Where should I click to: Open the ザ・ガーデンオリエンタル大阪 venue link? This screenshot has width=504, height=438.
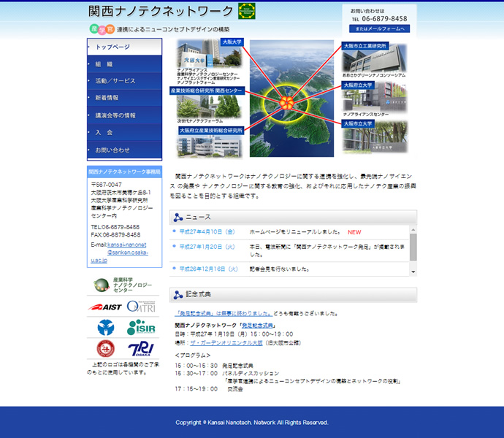[x=226, y=343]
